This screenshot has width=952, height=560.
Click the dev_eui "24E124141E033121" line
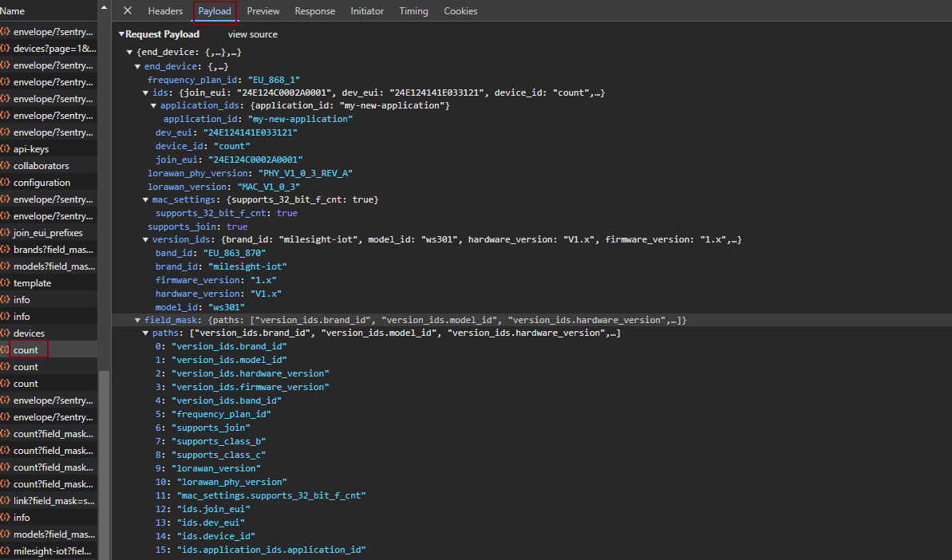pos(227,132)
